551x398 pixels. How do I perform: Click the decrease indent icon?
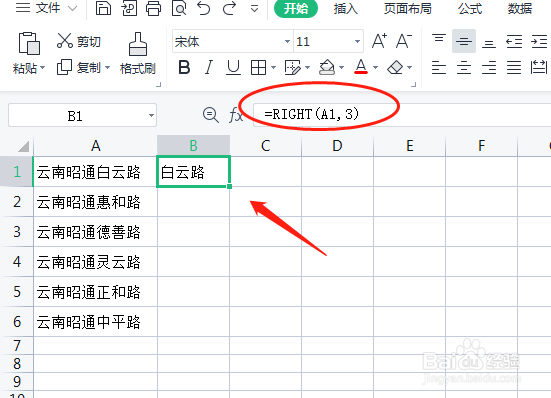click(514, 41)
